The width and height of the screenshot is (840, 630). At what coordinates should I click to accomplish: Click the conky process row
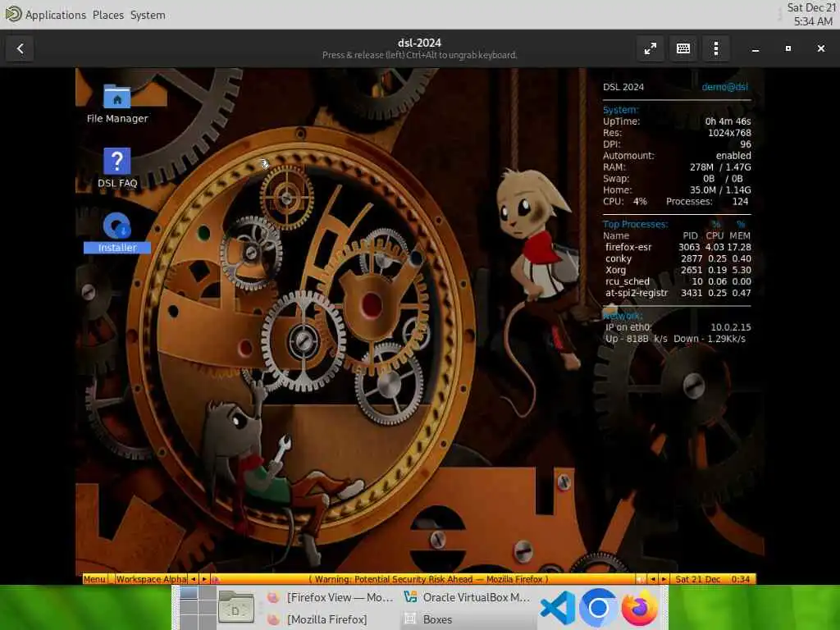[678, 258]
